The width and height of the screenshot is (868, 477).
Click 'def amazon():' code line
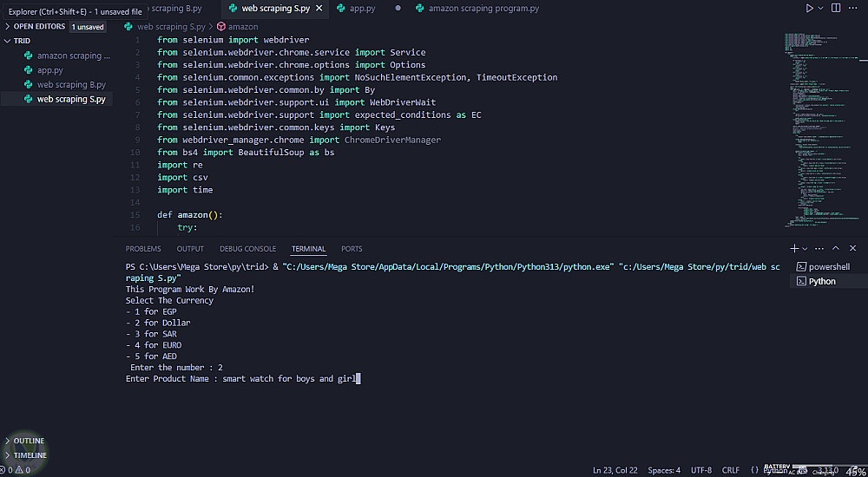pyautogui.click(x=190, y=215)
